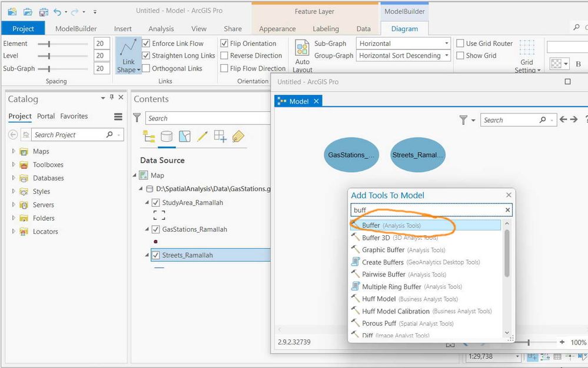Switch to the Appearance ribbon tab
The image size is (588, 368).
tap(277, 28)
